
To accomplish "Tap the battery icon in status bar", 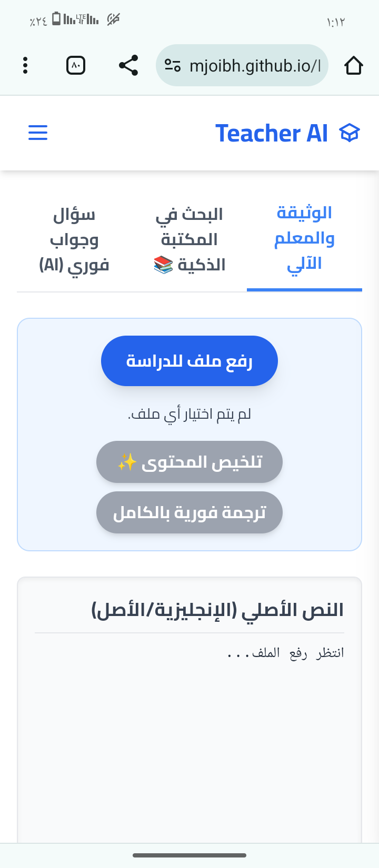I will (x=56, y=19).
